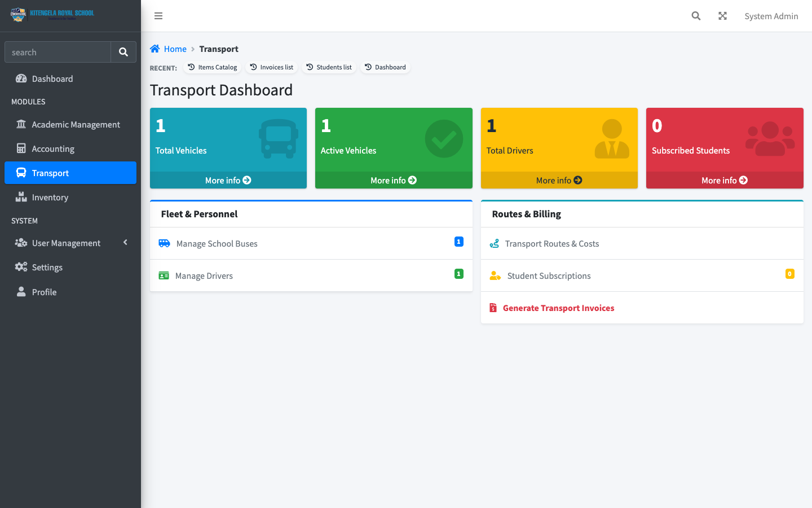Screen dimensions: 812x508
Task: Click the green count badge on Manage Drivers
Action: (x=459, y=274)
